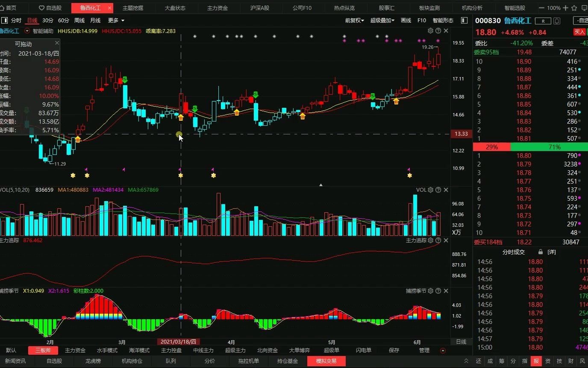This screenshot has height=368, width=588.
Task: Toggle the left panel layout icon
Action: point(5,20)
